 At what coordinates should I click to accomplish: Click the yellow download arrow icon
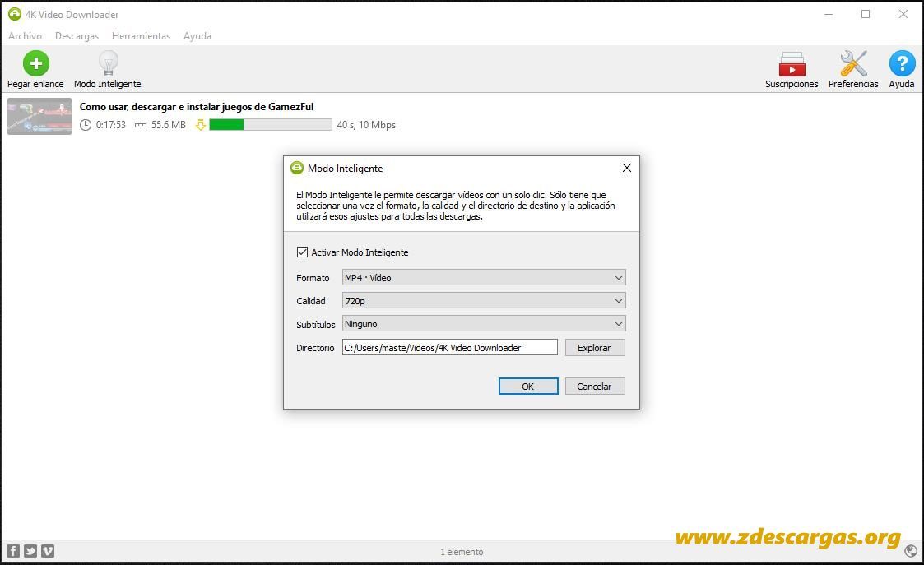[201, 125]
